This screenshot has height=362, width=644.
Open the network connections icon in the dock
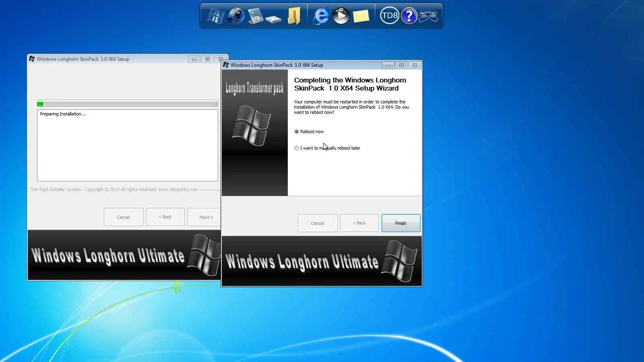428,16
